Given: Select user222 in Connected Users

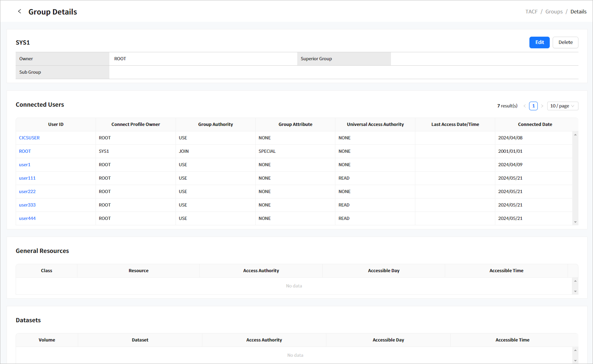Looking at the screenshot, I should tap(27, 192).
